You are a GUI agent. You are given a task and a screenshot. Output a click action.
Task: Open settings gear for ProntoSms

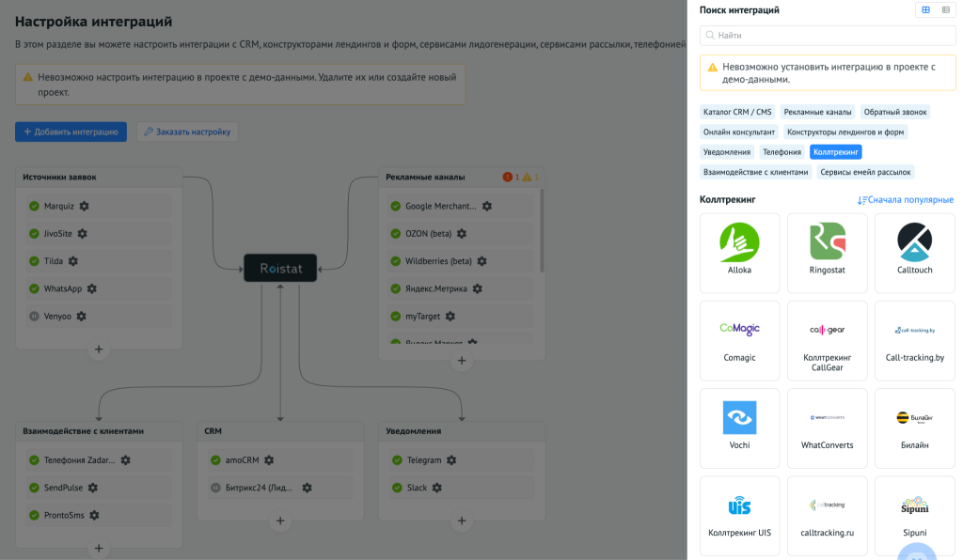tap(94, 515)
